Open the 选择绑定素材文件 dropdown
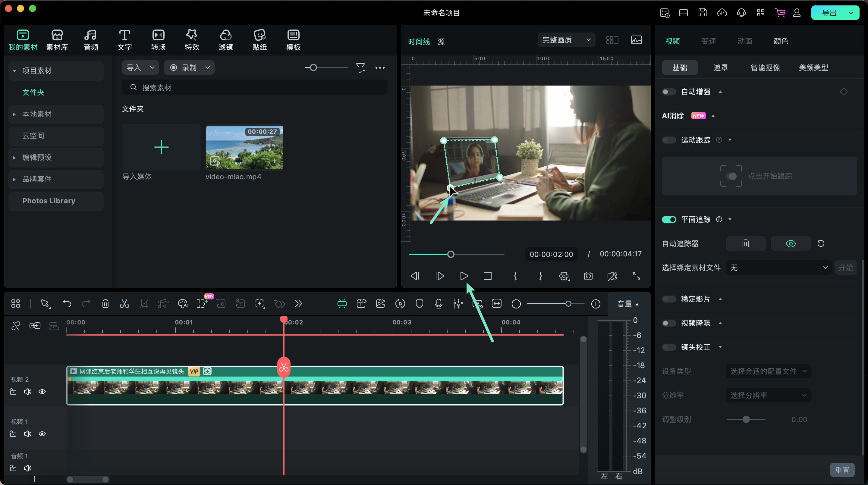The width and height of the screenshot is (868, 485). point(778,268)
